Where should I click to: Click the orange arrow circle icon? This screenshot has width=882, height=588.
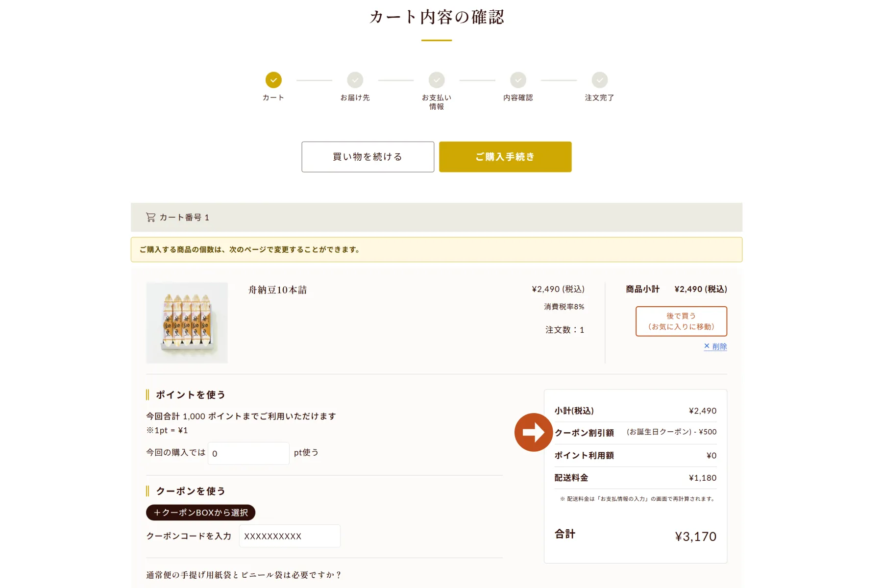[534, 432]
